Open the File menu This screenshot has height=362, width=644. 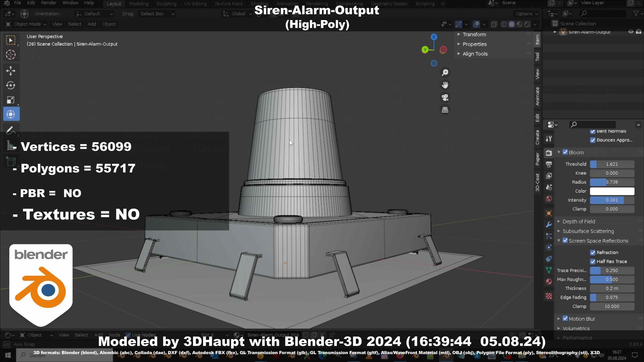coord(17,3)
